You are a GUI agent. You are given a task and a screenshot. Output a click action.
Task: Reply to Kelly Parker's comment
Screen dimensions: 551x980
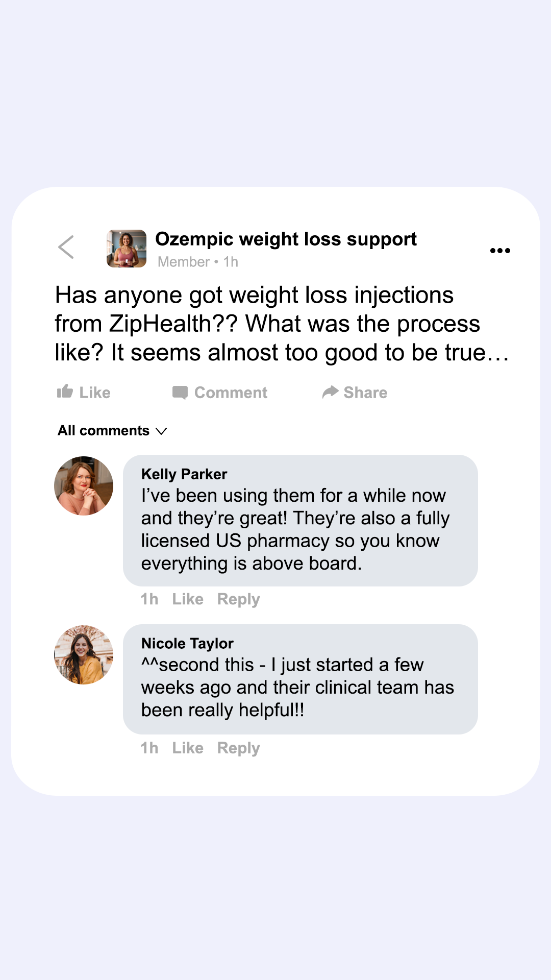click(x=238, y=599)
